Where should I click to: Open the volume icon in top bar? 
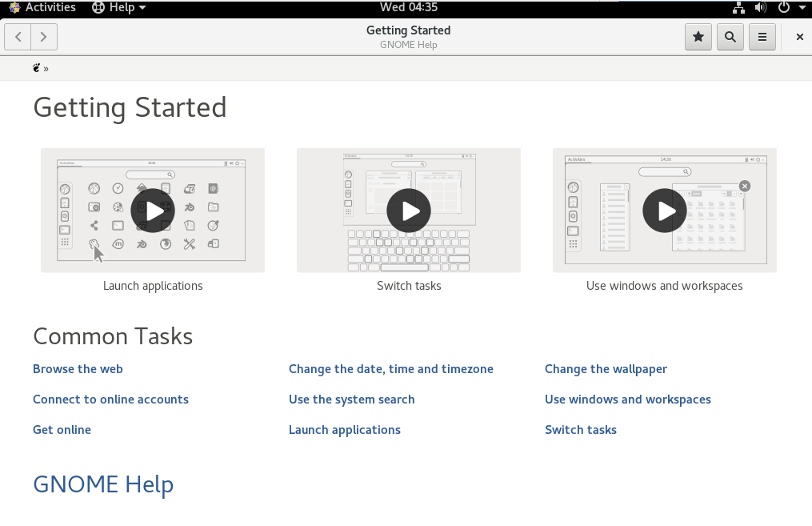click(x=760, y=7)
